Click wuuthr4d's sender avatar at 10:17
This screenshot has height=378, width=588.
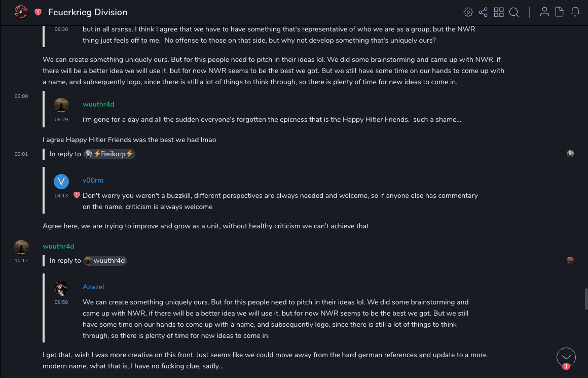tap(21, 248)
